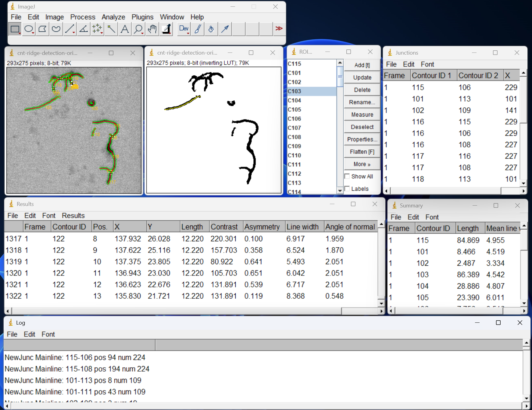Click the Contour ID 2 header in Junctions

tap(480, 75)
